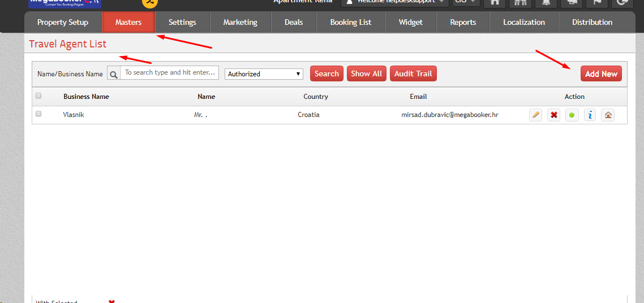This screenshot has height=303, width=644.
Task: Edit the Vlasnik travel agent with pencil icon
Action: point(535,115)
